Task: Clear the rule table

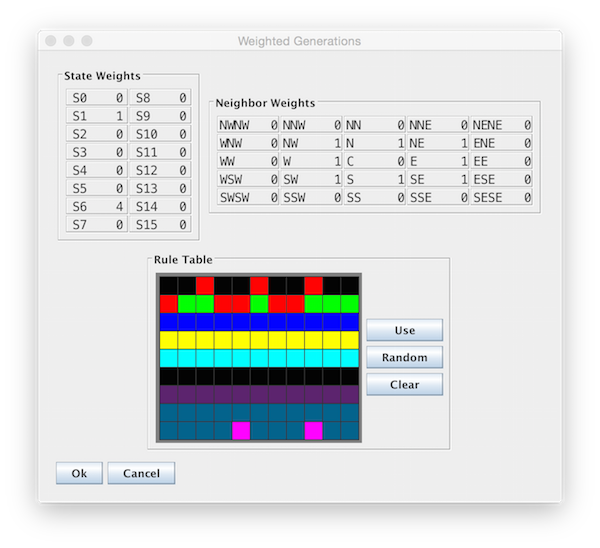Action: click(404, 384)
